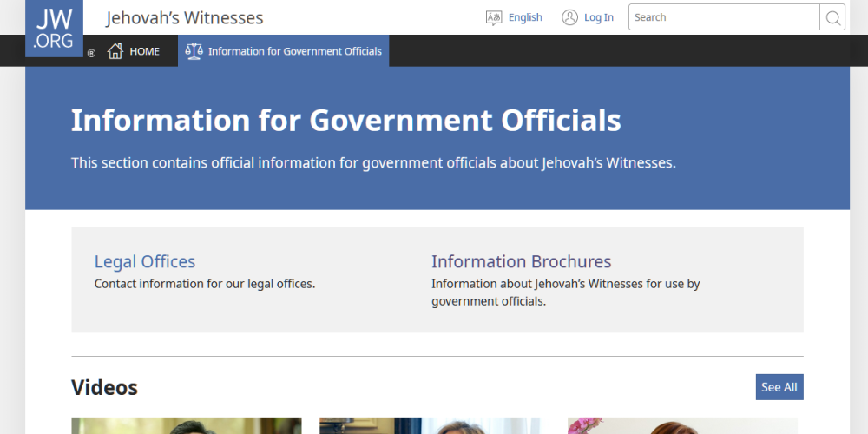Click the legal offices contact information description
This screenshot has width=868, height=434.
point(204,284)
